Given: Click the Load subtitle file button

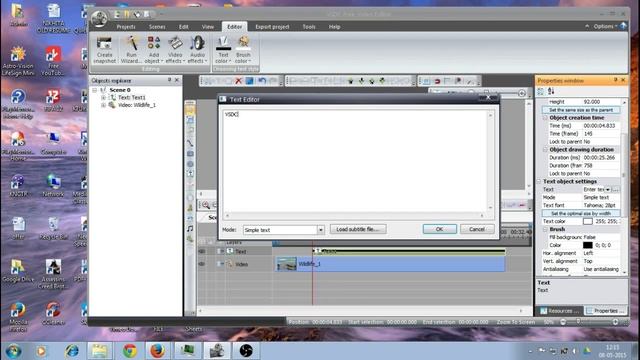Looking at the screenshot, I should (x=358, y=229).
